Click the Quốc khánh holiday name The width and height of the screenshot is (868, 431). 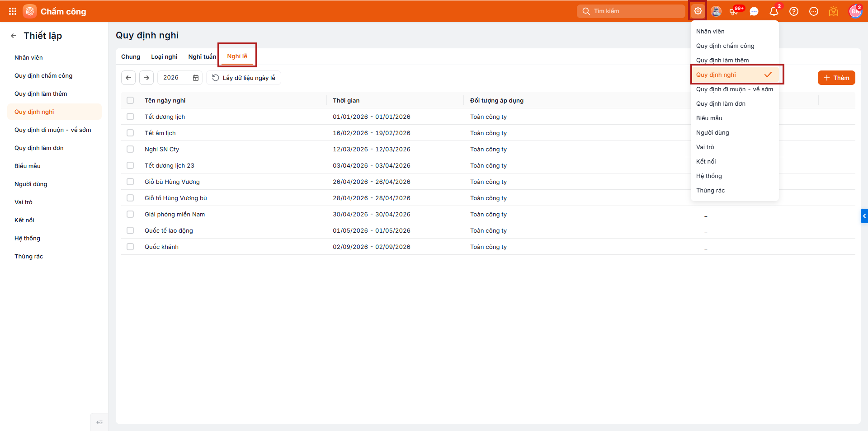(161, 247)
